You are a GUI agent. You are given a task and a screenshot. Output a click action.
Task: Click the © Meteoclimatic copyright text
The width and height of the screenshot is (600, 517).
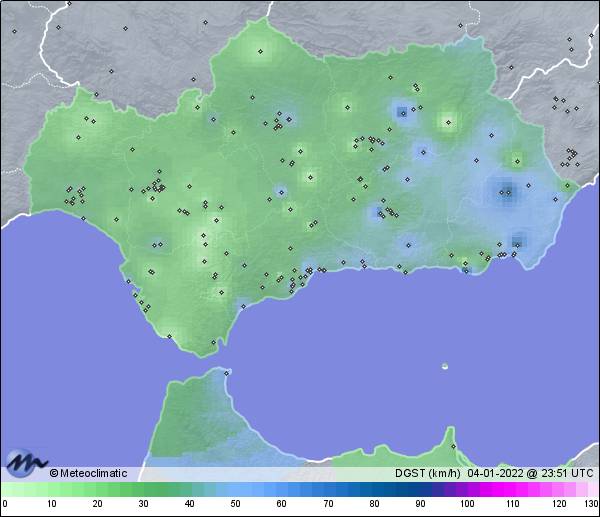[x=88, y=473]
